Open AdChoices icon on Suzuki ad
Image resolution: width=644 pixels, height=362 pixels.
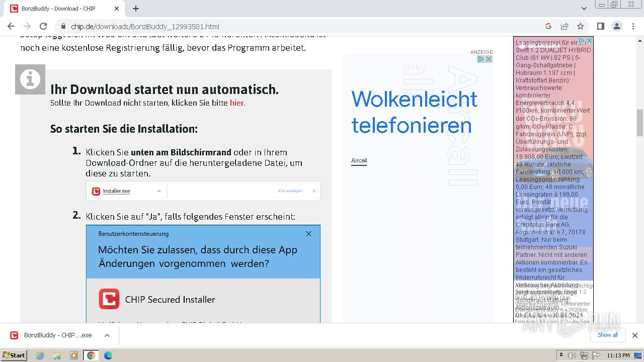(581, 40)
